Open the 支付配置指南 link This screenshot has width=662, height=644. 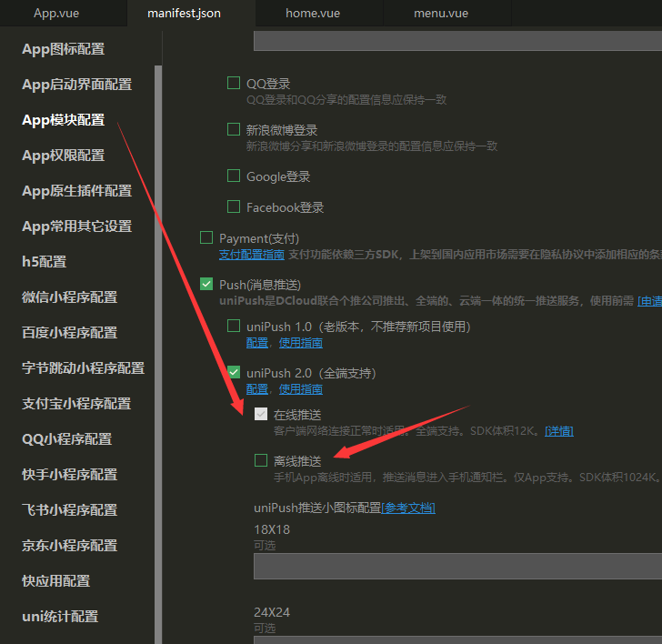(252, 255)
